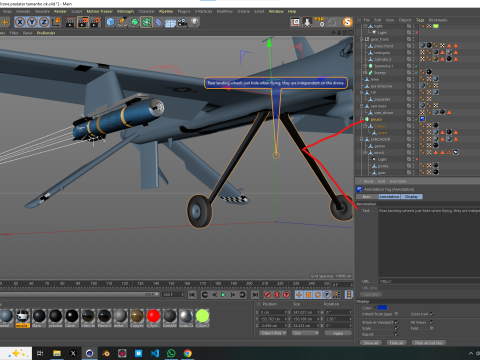Click the highlighted green array generator icon
The width and height of the screenshot is (480, 360).
pos(146,22)
